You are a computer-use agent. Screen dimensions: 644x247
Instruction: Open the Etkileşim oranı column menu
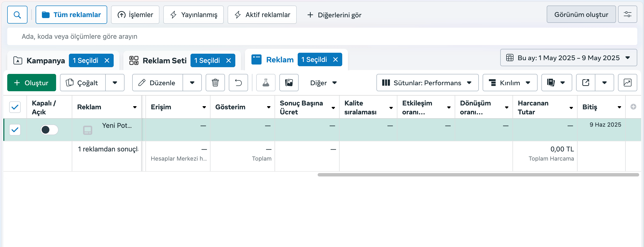coord(449,108)
